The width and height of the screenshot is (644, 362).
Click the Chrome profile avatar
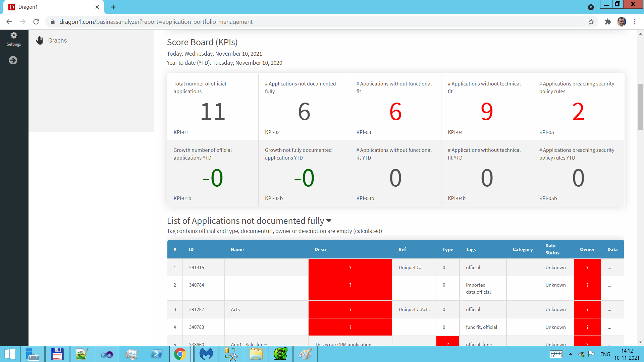(622, 22)
